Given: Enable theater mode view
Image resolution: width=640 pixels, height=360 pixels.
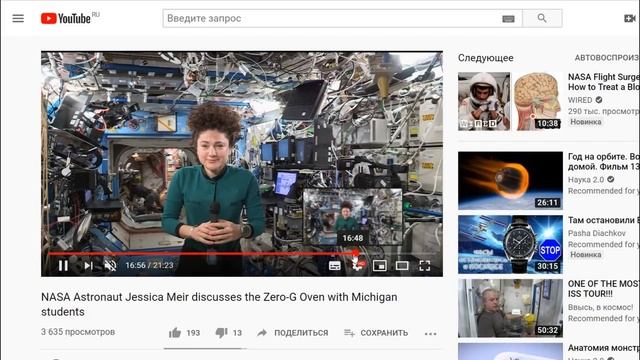Looking at the screenshot, I should (402, 266).
